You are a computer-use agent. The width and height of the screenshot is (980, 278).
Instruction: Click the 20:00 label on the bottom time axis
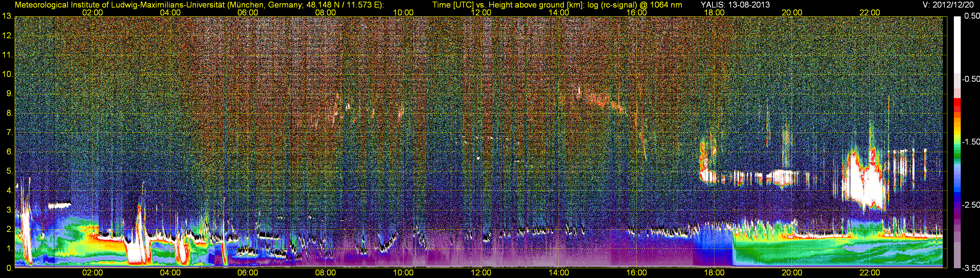click(792, 273)
